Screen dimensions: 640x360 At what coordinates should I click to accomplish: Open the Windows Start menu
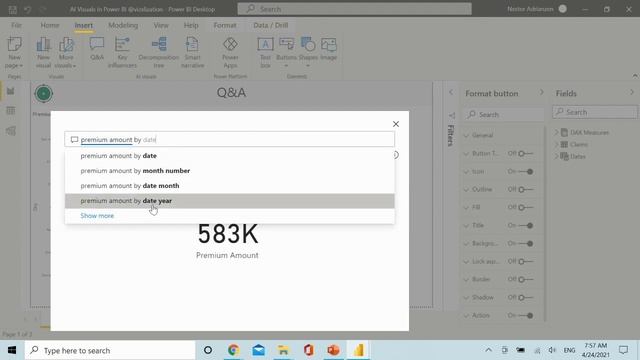pos(12,350)
